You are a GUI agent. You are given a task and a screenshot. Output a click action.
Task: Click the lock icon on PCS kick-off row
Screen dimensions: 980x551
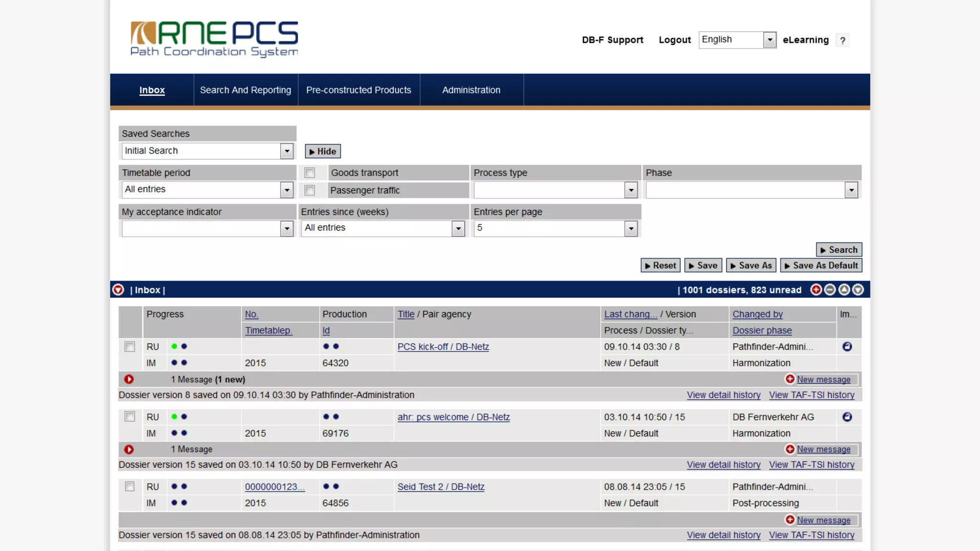847,346
